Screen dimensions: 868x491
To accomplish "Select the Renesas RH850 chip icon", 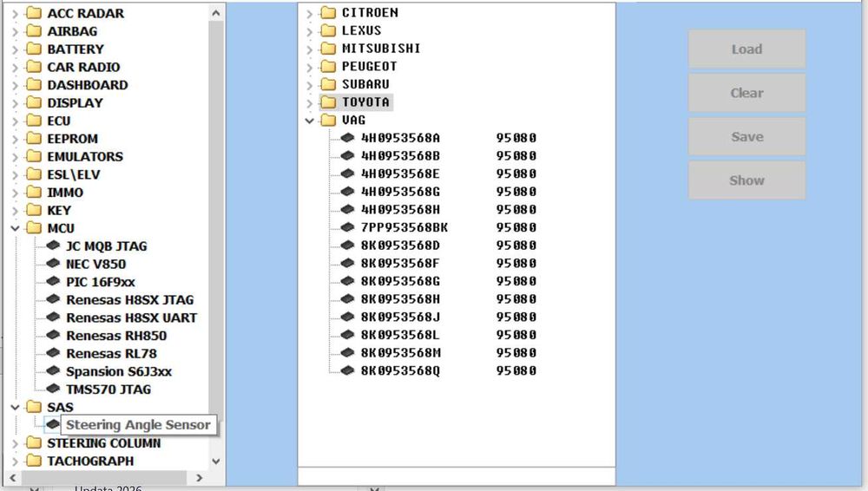I will click(53, 334).
